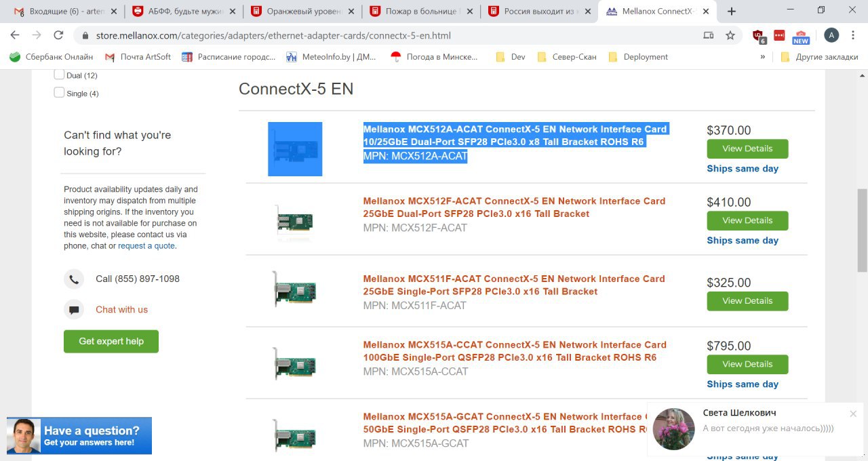
Task: Open Света Шелкович avatar in notification
Action: 673,428
